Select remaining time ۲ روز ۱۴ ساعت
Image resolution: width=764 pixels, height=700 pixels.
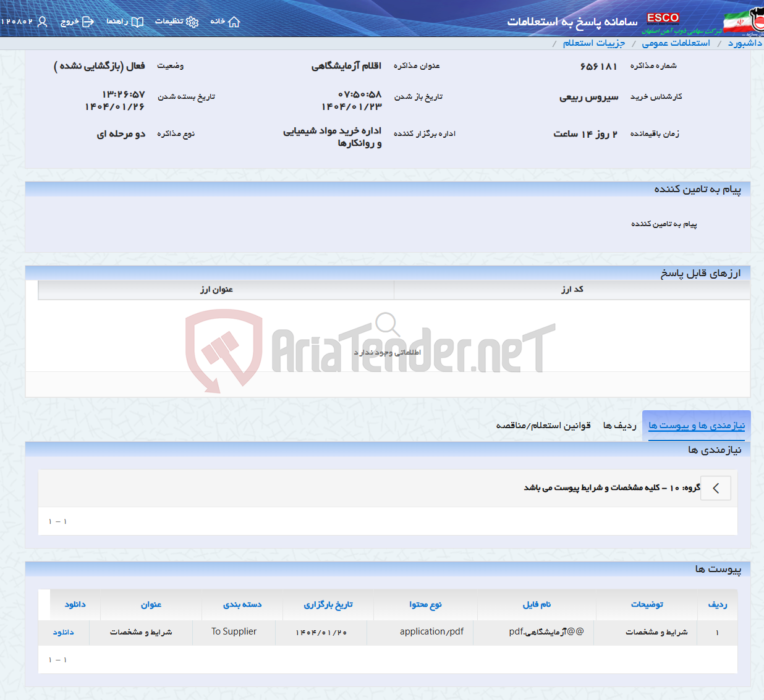click(585, 134)
